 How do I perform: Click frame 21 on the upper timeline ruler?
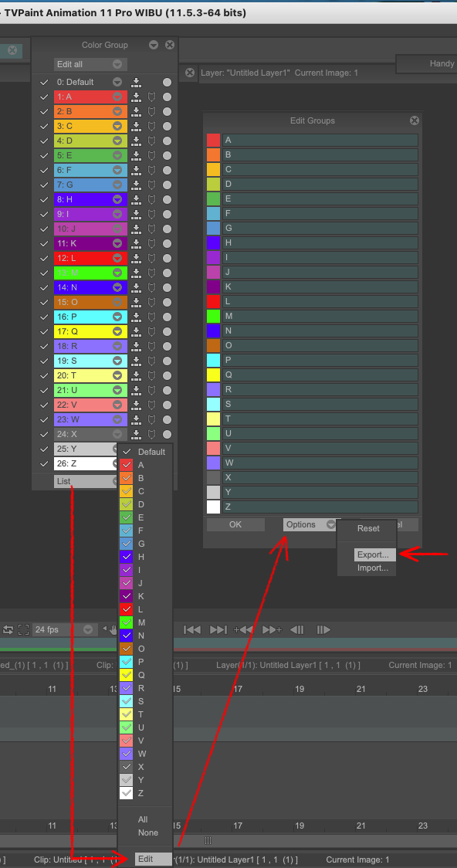click(361, 689)
